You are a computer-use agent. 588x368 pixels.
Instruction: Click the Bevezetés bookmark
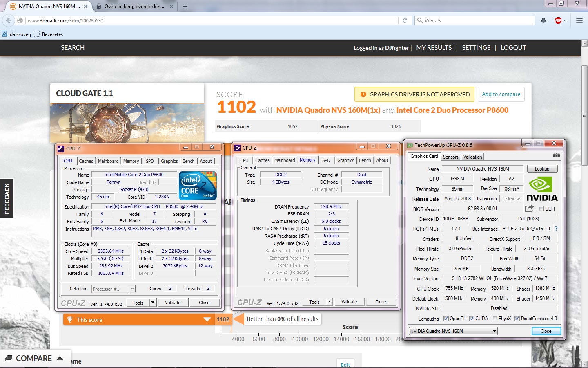[x=49, y=34]
